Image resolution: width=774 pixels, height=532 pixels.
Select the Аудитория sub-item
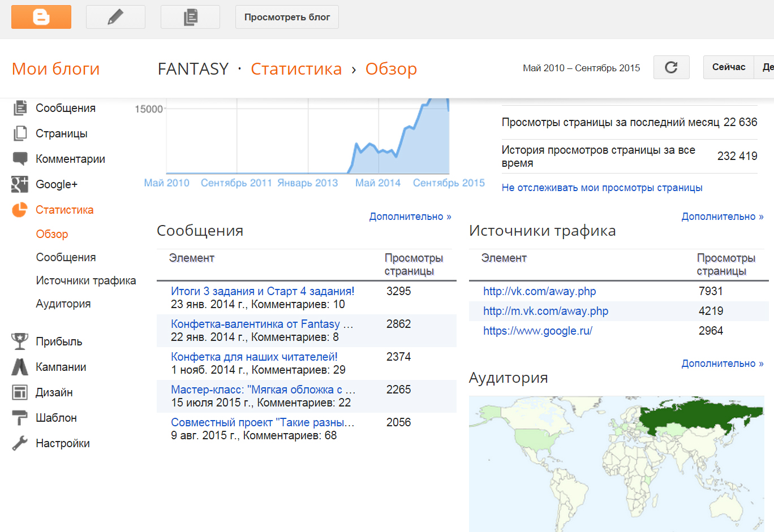[63, 304]
